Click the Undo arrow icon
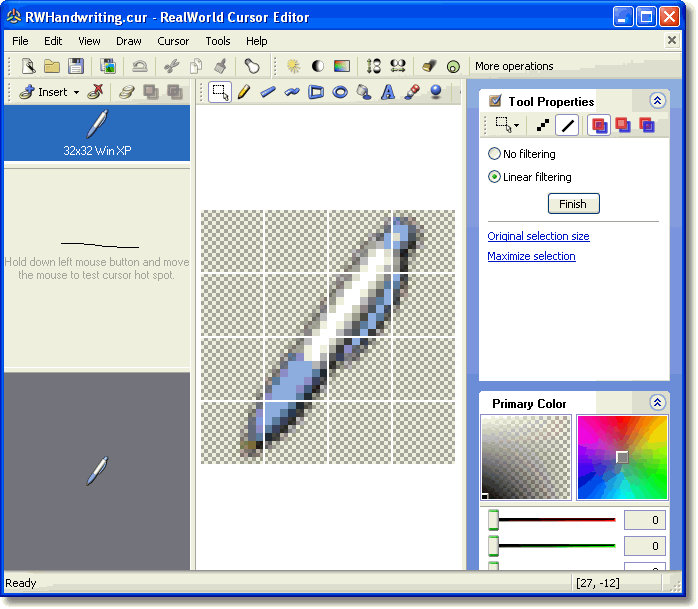The width and height of the screenshot is (698, 609). coord(140,66)
